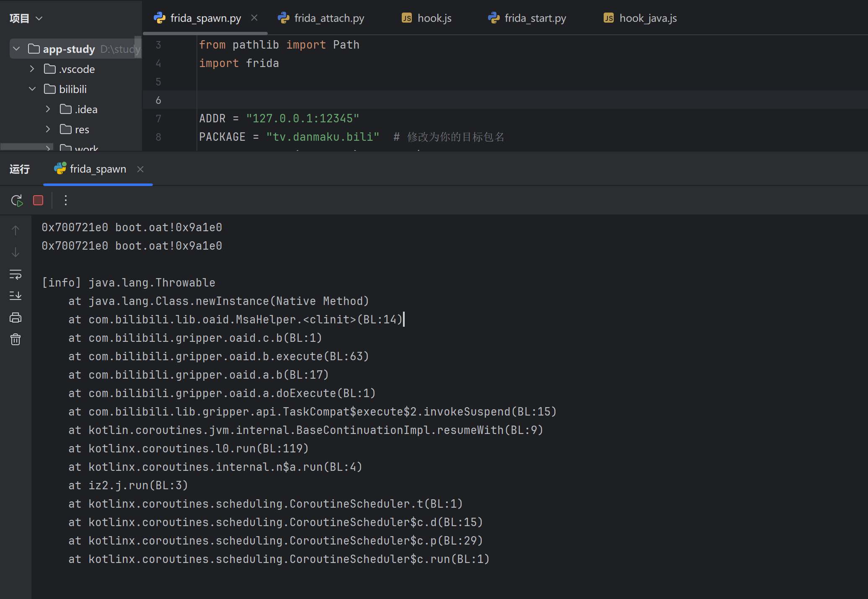Screen dimensions: 868x599
Task: Click the iz2.j.run stack line
Action: click(x=128, y=485)
